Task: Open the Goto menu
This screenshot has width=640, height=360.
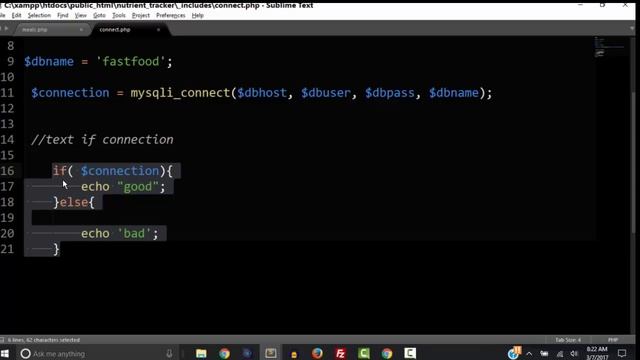Action: [x=99, y=16]
